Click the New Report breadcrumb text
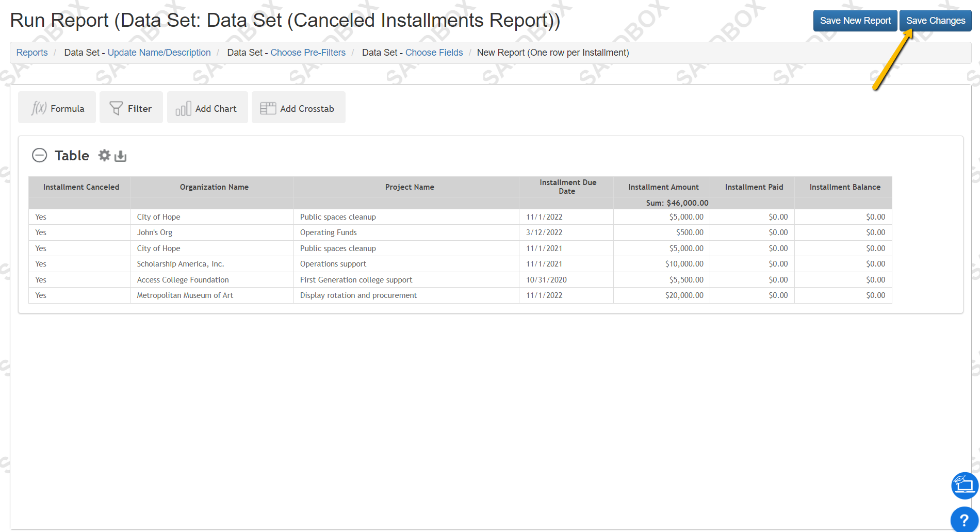The width and height of the screenshot is (980, 532). point(553,53)
